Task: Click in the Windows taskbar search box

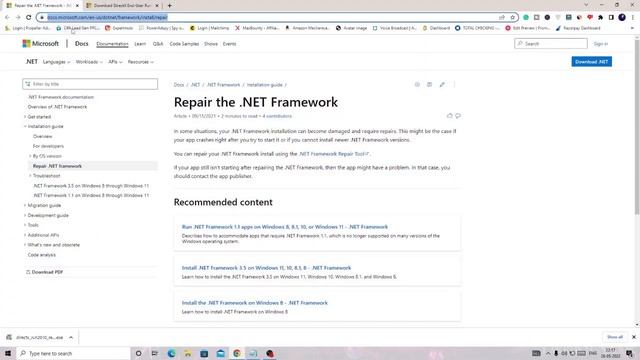Action: coord(73,353)
